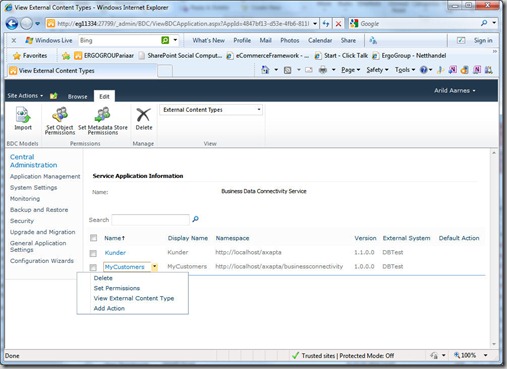Click the Windows Live translate icon

[x=373, y=40]
